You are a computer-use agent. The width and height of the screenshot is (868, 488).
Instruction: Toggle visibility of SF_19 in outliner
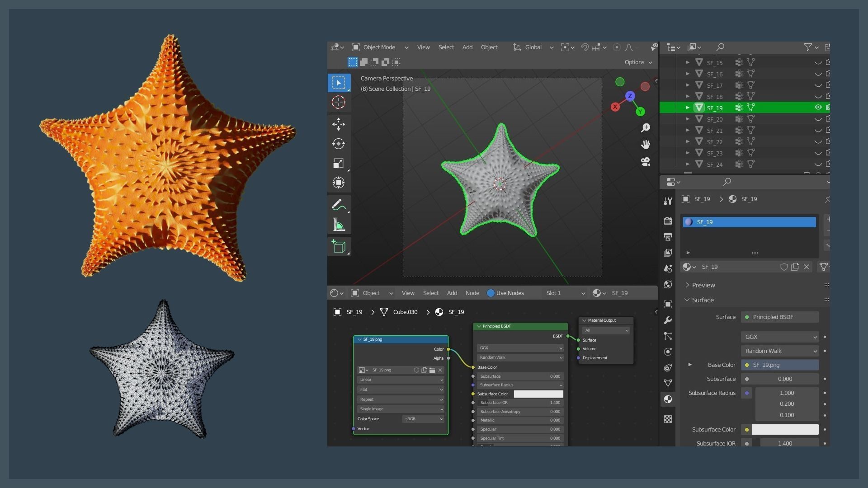click(x=818, y=108)
